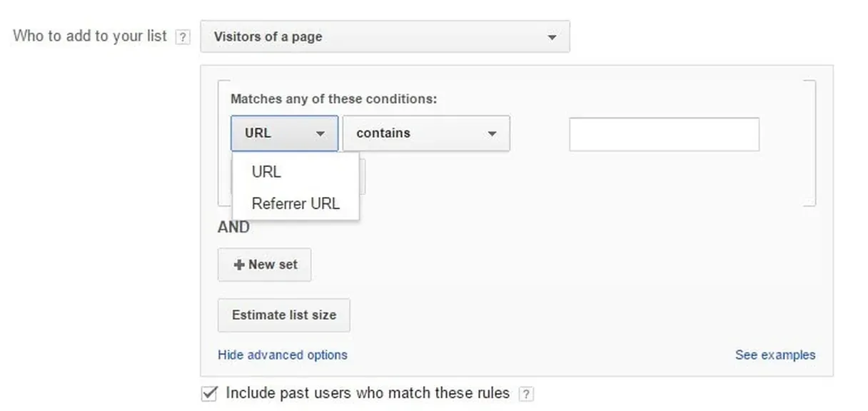Expand the "contains" operator dropdown
This screenshot has height=411, width=868.
425,133
